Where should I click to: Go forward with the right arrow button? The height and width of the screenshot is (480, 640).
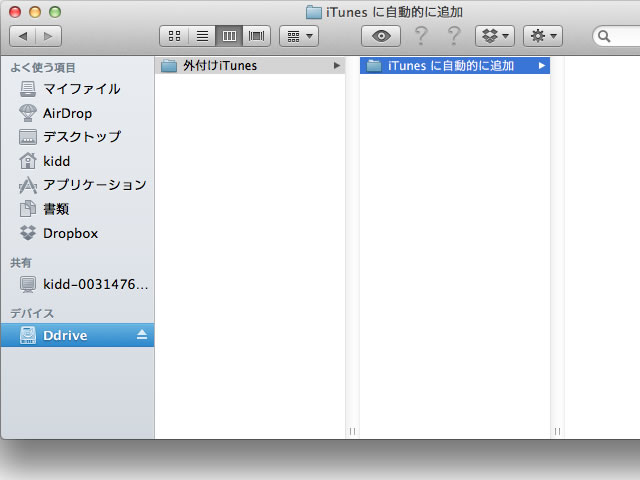(x=49, y=36)
